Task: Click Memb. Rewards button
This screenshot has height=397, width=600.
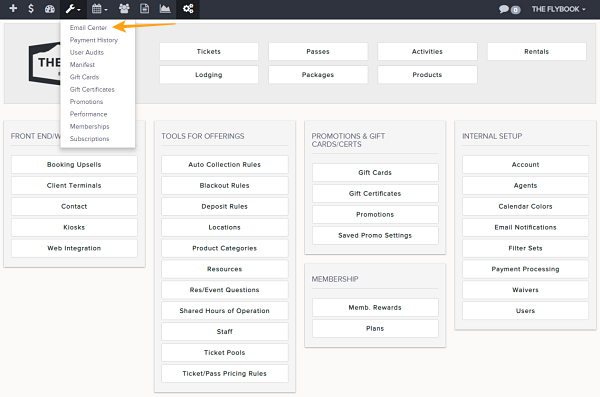Action: [x=375, y=307]
